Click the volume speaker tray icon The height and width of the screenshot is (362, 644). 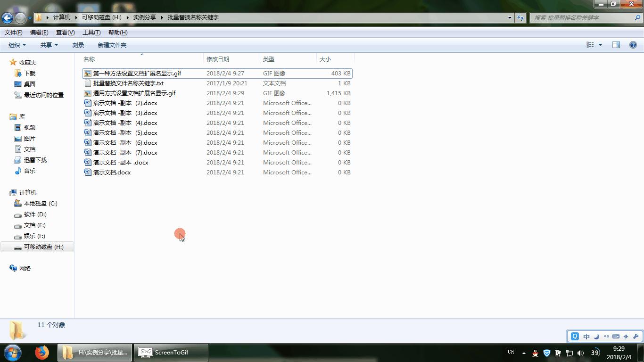(580, 353)
